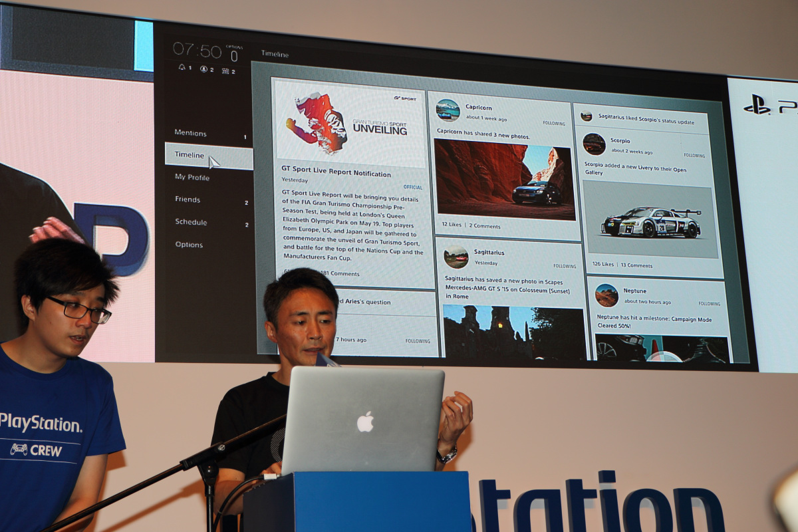The height and width of the screenshot is (532, 798).
Task: Open Scorpio's livery race car image
Action: tap(650, 219)
